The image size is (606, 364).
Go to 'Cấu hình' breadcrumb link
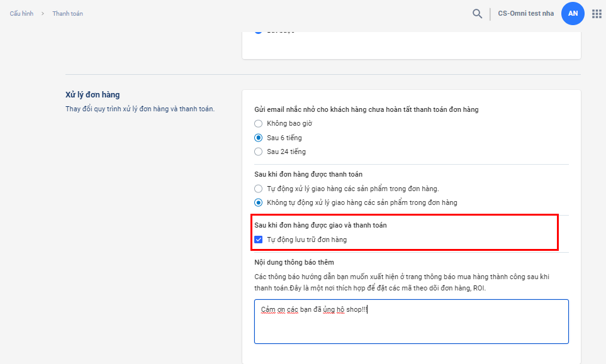click(21, 14)
